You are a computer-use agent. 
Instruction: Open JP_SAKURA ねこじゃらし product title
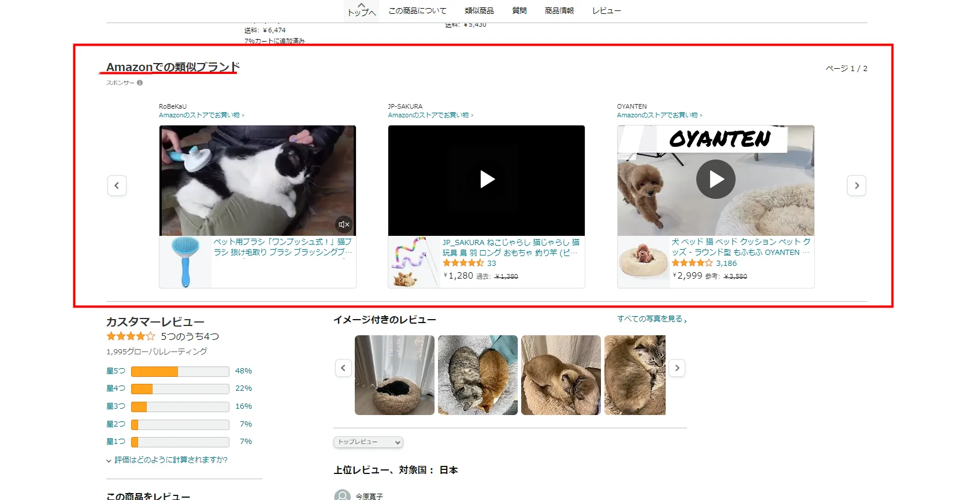511,247
